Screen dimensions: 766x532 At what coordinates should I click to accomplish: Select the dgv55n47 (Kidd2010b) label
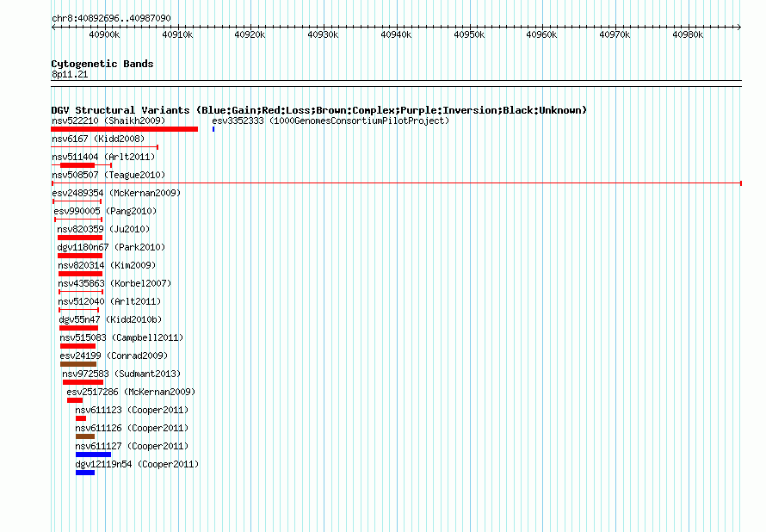pos(110,319)
